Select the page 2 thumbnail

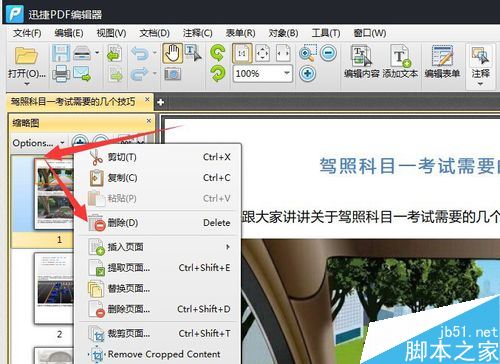pos(54,288)
